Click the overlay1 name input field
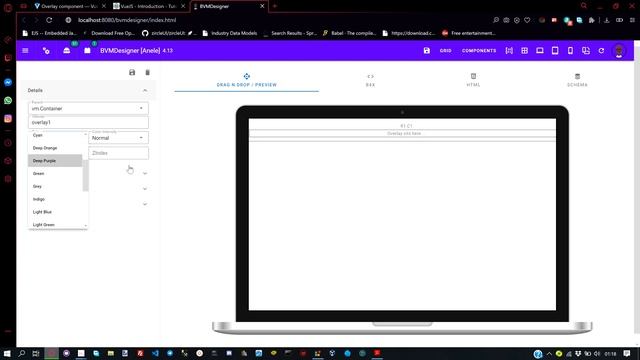 [x=88, y=122]
